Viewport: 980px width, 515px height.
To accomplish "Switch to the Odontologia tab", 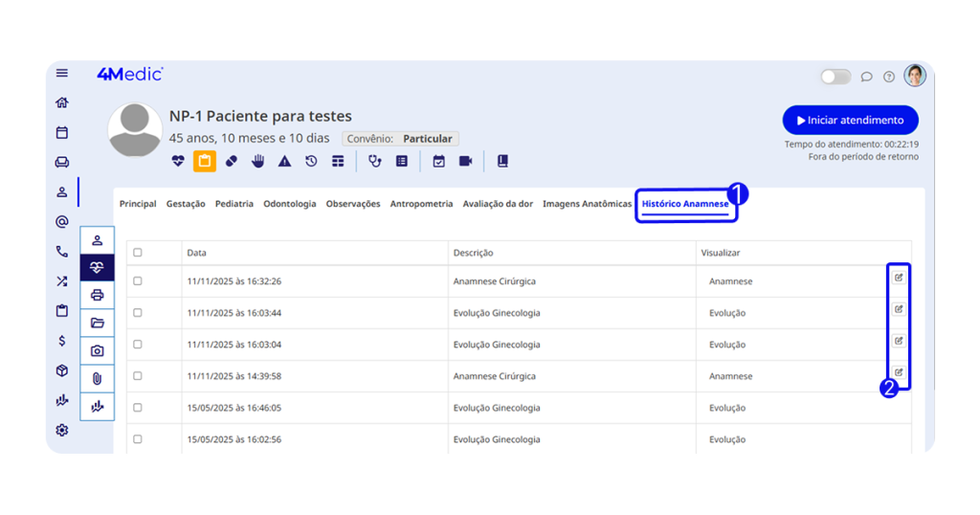I will 289,204.
